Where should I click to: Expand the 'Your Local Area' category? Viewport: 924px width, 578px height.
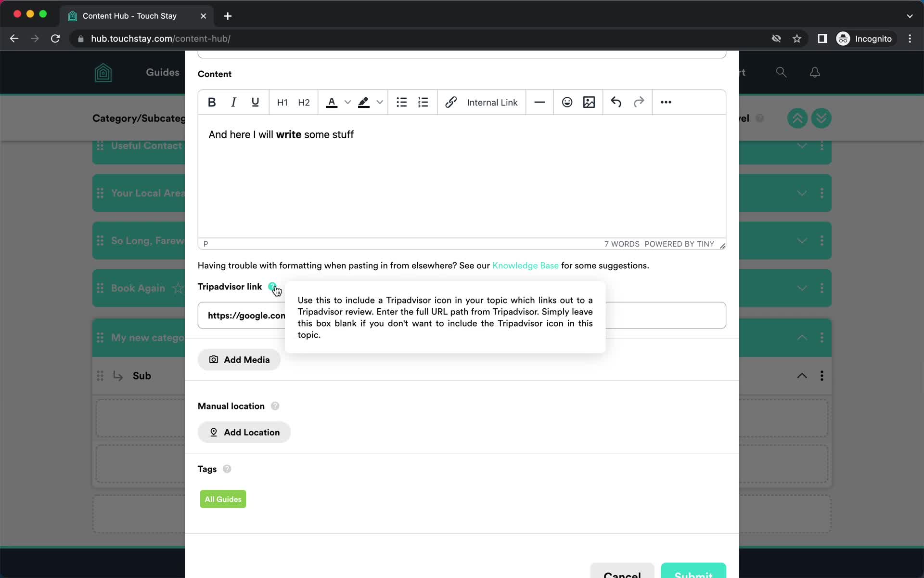point(802,193)
